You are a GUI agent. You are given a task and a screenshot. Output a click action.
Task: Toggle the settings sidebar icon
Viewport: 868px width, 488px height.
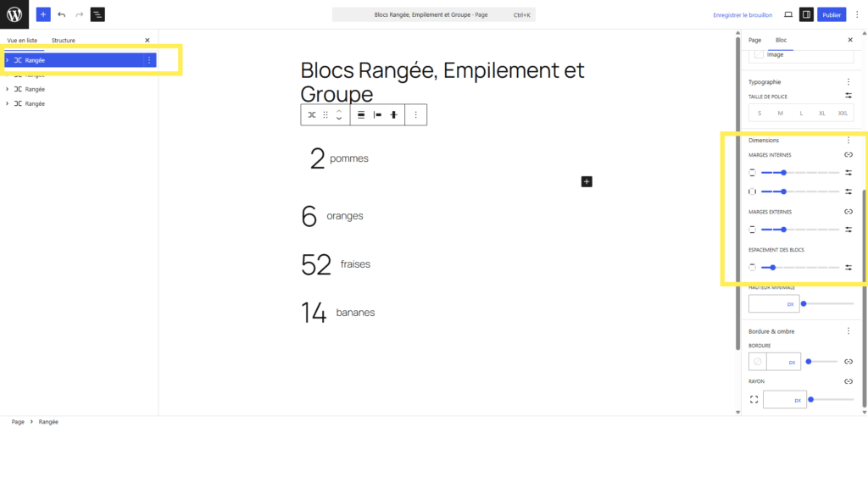806,14
